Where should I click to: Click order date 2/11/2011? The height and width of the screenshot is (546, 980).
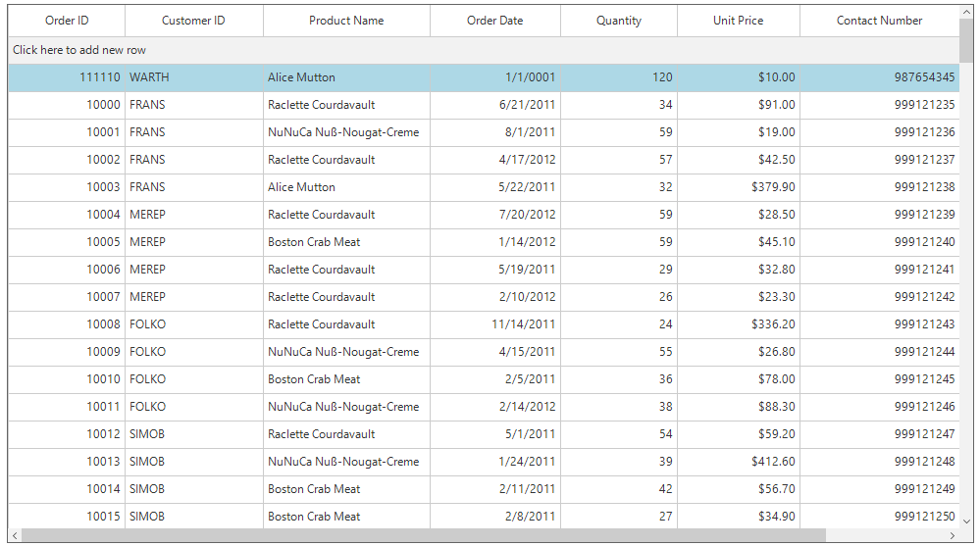pyautogui.click(x=495, y=490)
